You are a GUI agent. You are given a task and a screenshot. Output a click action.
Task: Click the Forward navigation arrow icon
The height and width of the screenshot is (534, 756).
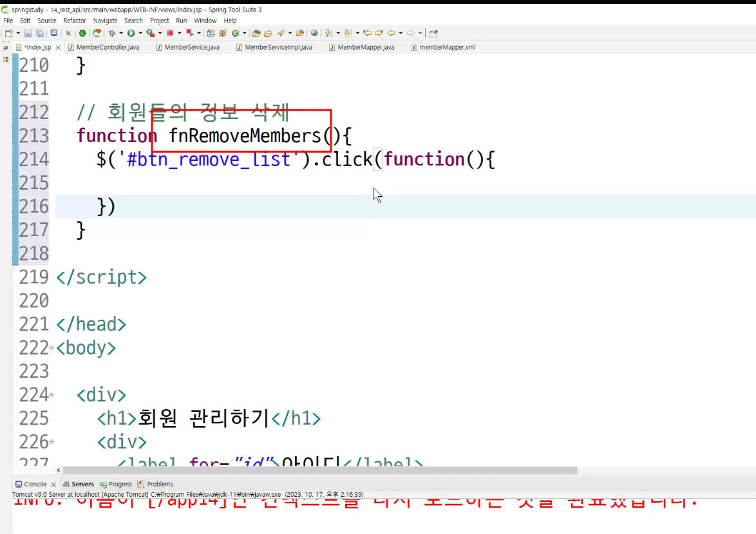pos(410,33)
